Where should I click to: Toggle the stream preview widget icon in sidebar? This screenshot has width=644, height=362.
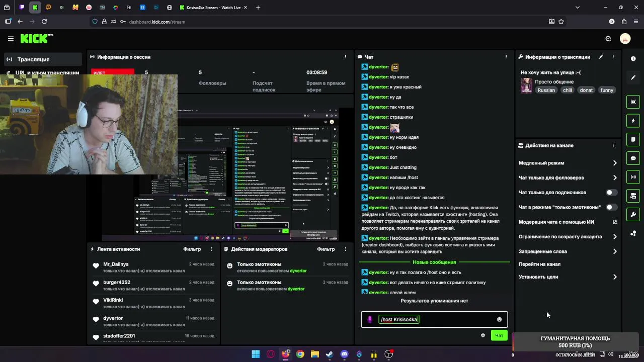633,102
